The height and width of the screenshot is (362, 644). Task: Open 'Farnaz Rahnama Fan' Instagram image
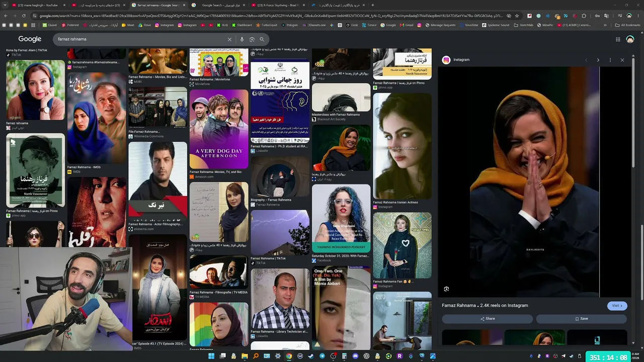[402, 245]
